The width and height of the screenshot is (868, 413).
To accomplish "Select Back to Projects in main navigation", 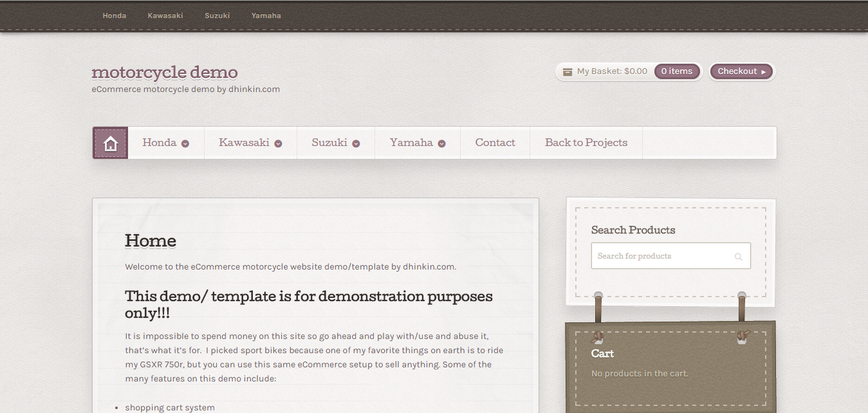I will coord(586,143).
